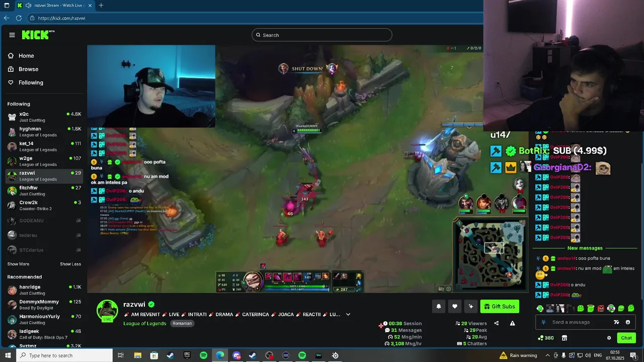
Task: Open chat settings gear icon
Action: 609,338
